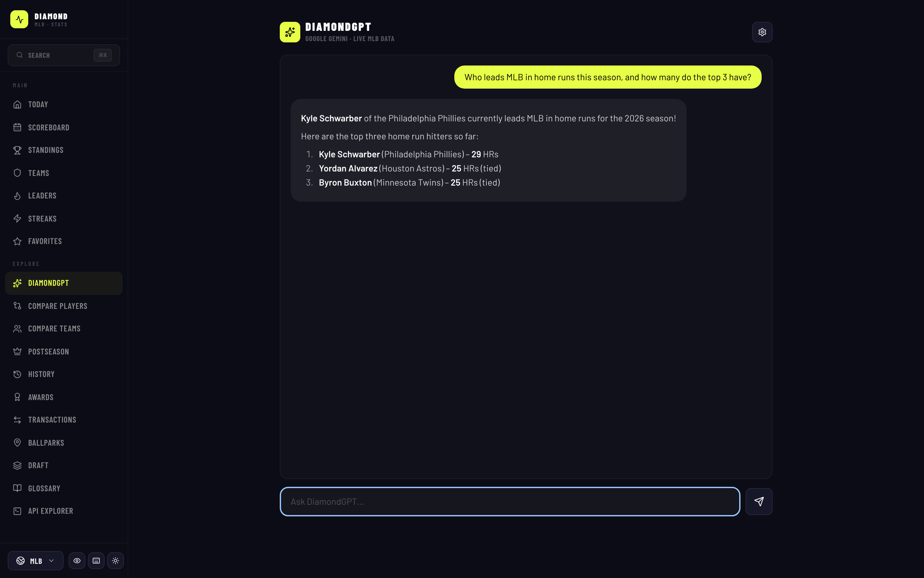The width and height of the screenshot is (924, 578).
Task: Select Transactions label
Action: click(52, 420)
